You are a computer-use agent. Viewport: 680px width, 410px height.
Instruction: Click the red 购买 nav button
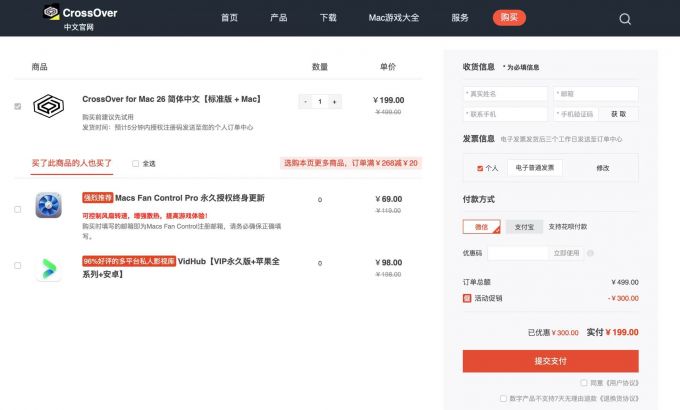click(x=509, y=17)
